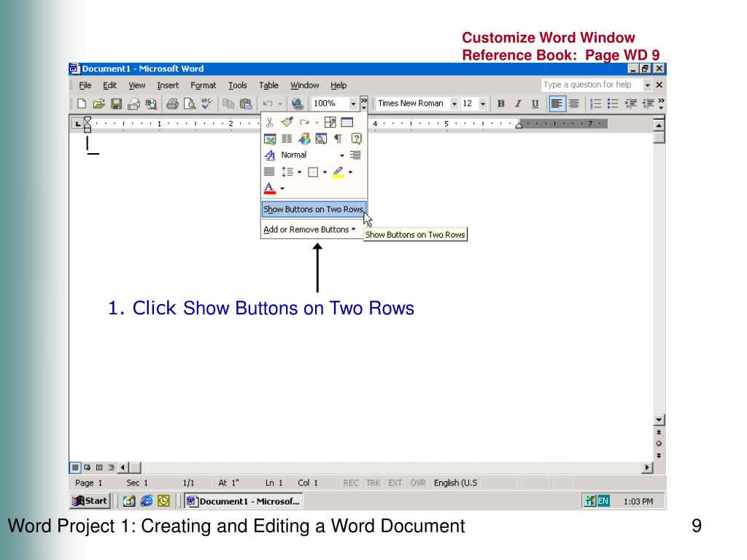This screenshot has height=560, width=747.
Task: Click the Format Painter brush icon
Action: pyautogui.click(x=286, y=122)
